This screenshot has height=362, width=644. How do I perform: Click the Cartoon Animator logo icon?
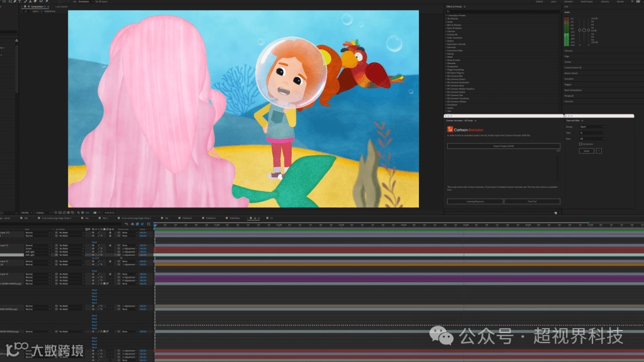[450, 129]
